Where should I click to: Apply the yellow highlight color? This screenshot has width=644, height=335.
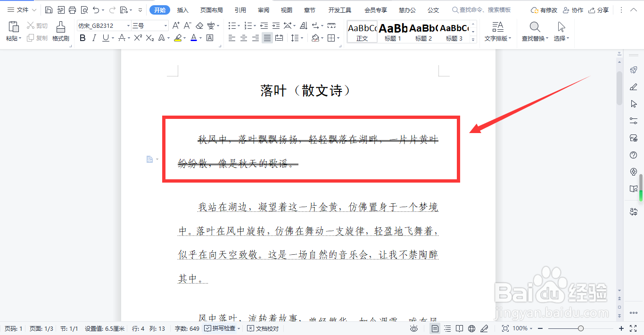click(178, 38)
